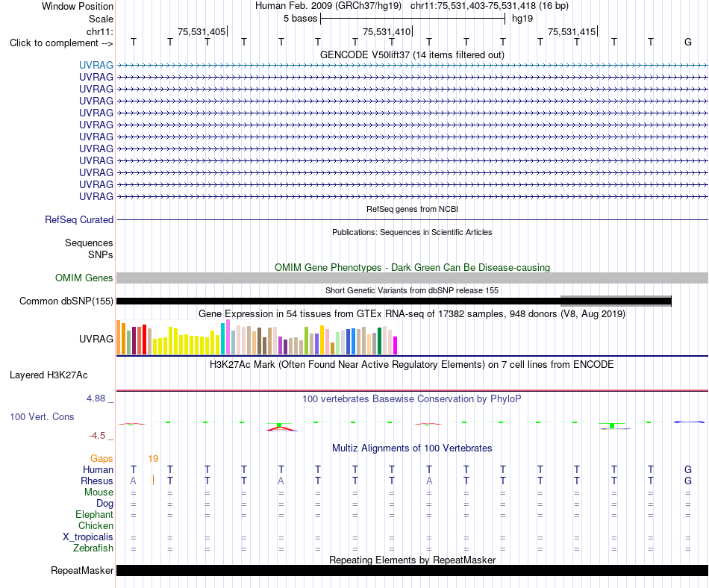Click the 75,531,405 position marker
This screenshot has height=588, width=709.
pyautogui.click(x=202, y=31)
